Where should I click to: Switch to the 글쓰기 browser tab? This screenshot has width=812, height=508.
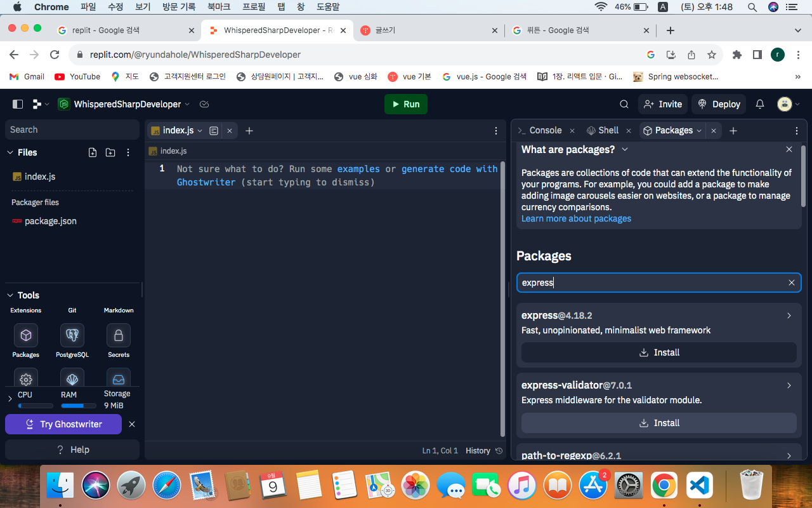pos(428,30)
